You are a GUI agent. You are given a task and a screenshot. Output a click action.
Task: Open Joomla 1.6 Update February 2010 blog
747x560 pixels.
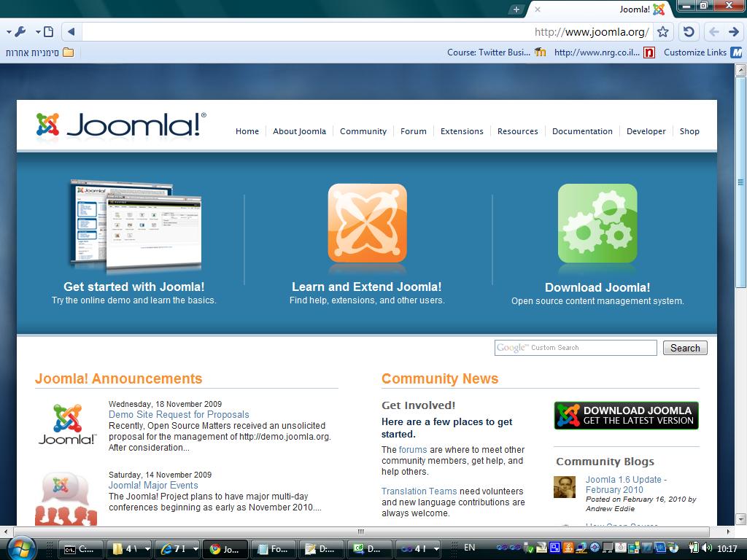pyautogui.click(x=626, y=484)
